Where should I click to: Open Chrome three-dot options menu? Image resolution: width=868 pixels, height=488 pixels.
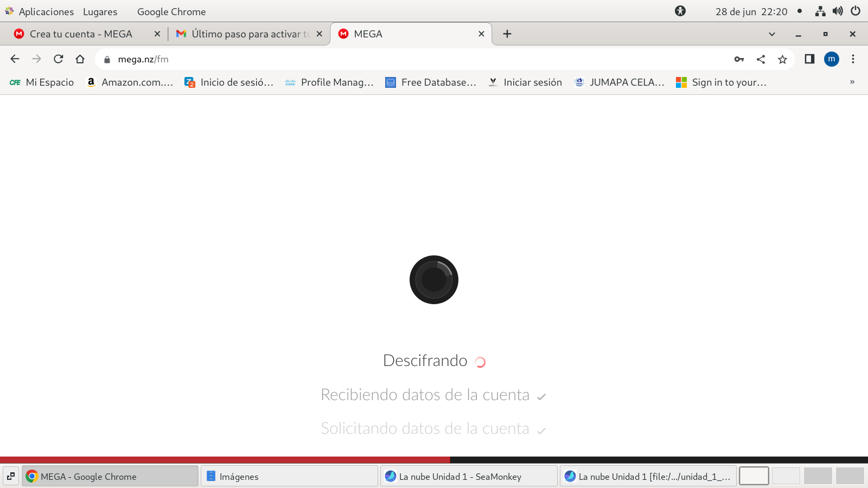point(853,59)
